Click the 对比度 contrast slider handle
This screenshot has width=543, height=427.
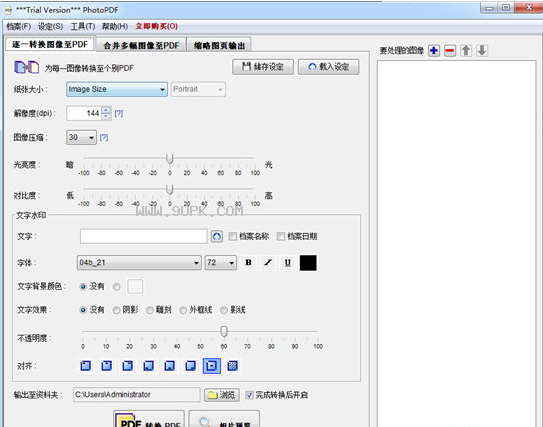click(169, 189)
